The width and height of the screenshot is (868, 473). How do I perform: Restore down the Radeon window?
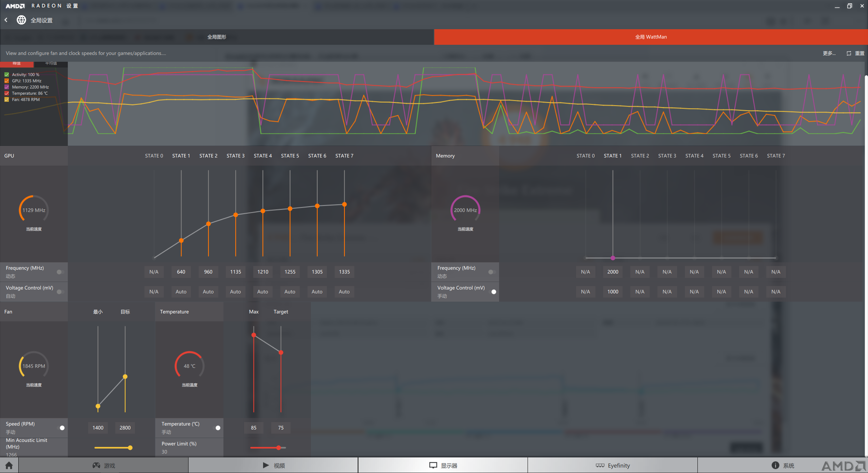850,6
